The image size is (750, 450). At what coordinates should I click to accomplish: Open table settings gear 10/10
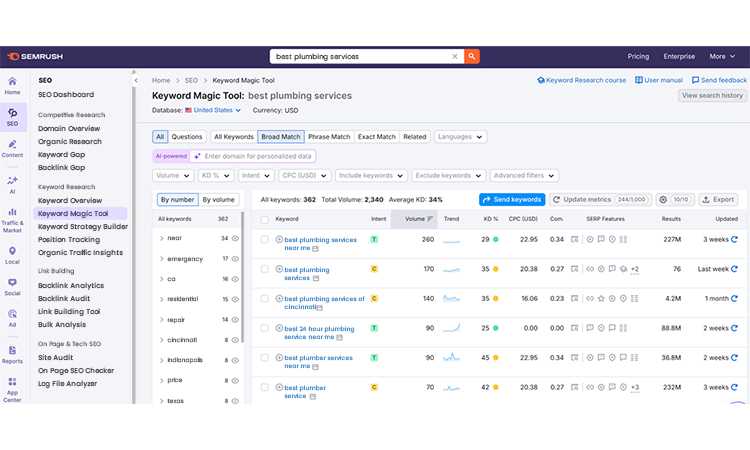675,199
